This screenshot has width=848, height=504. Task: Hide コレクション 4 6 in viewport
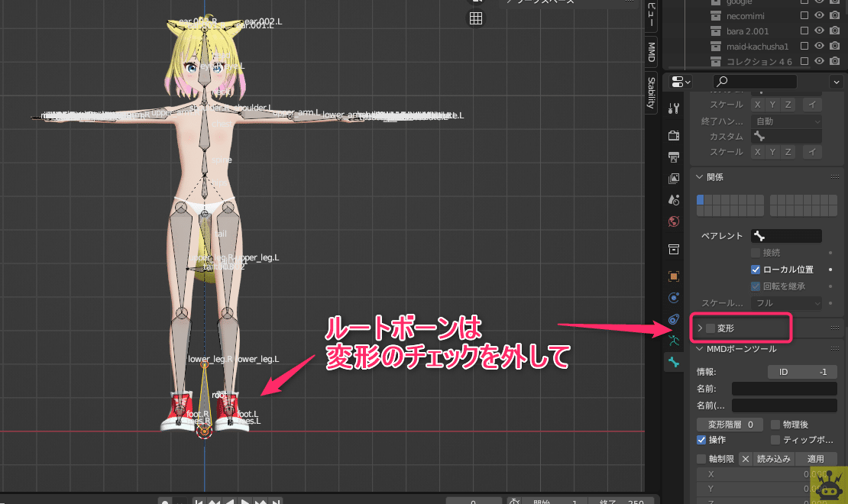tap(819, 61)
